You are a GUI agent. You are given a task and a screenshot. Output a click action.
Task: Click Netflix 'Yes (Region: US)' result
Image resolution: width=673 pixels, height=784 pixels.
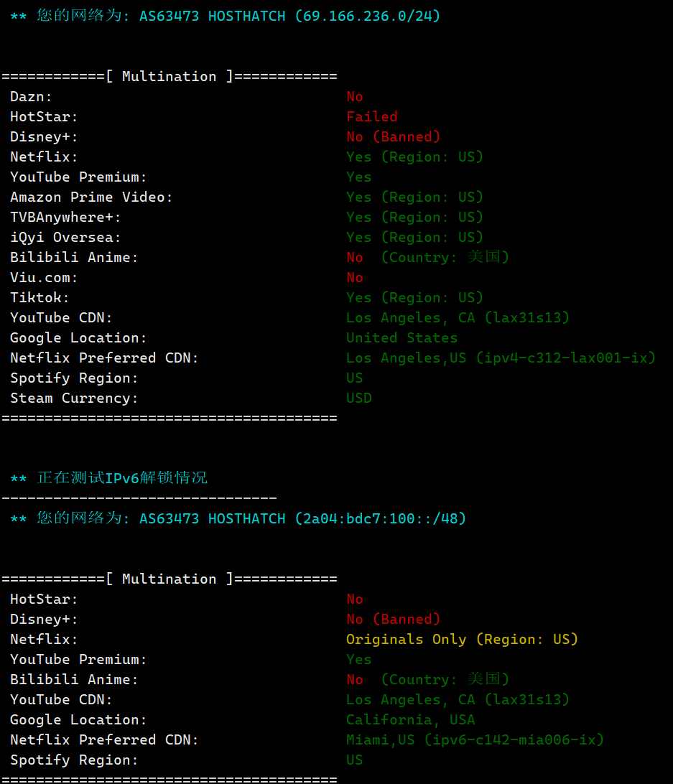pos(415,157)
